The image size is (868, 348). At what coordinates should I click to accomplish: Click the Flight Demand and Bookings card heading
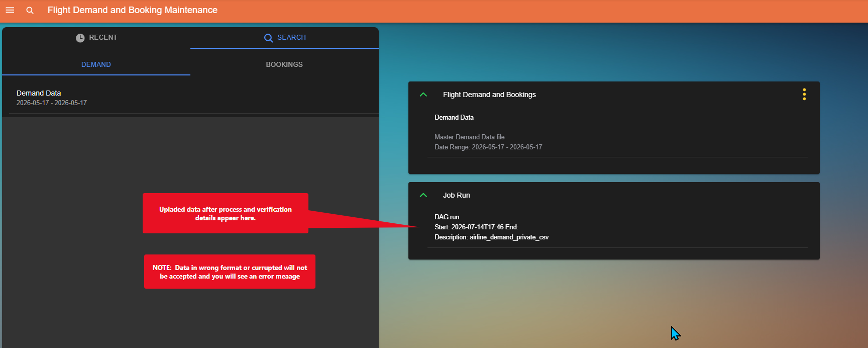tap(489, 95)
